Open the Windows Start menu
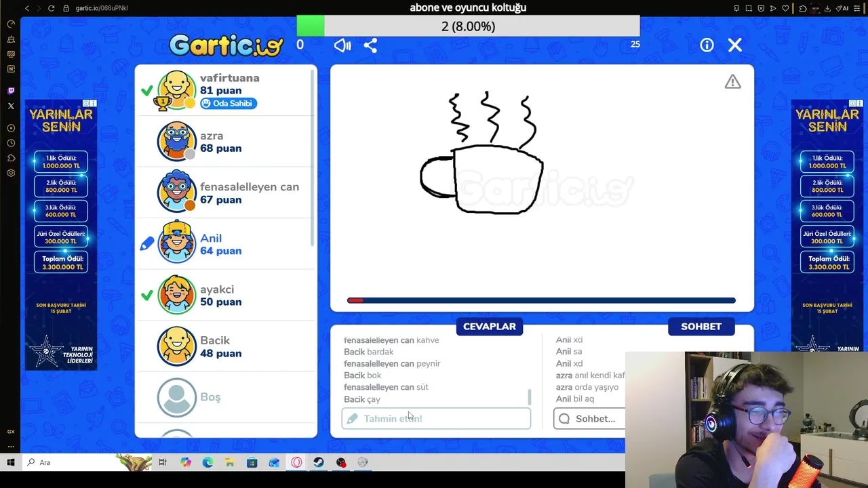Viewport: 868px width, 488px height. [11, 462]
